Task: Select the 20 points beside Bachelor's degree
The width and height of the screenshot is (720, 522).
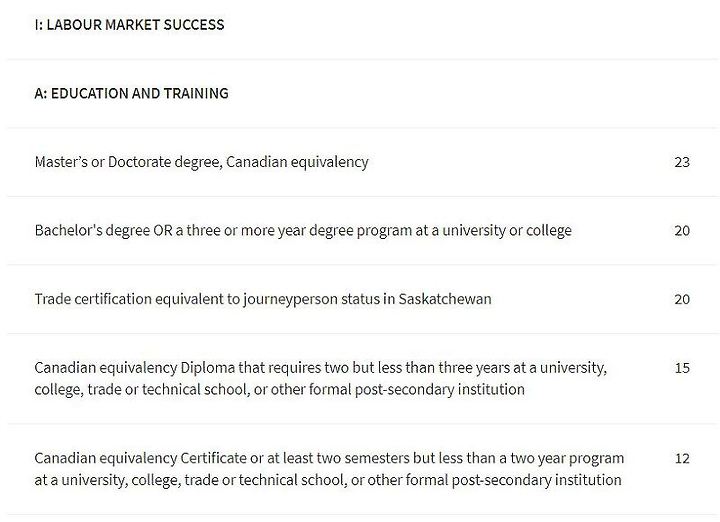Action: coord(682,230)
